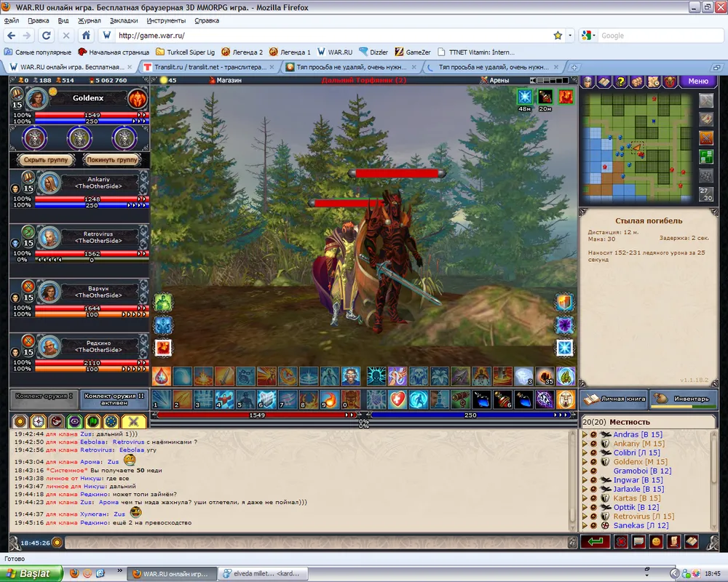This screenshot has height=582, width=728.
Task: Open the Закладки menu
Action: click(124, 20)
